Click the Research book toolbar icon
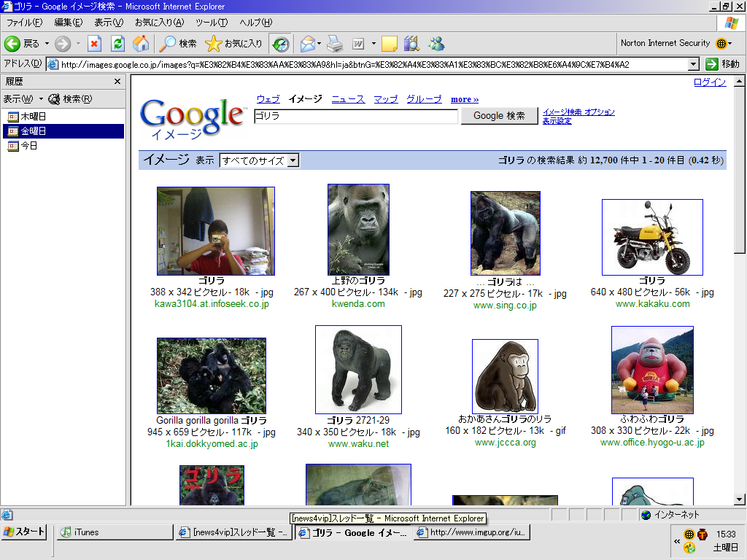Viewport: 747px width, 560px height. [411, 44]
